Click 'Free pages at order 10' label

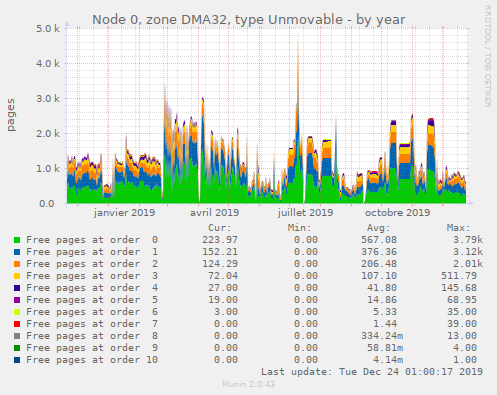click(92, 360)
